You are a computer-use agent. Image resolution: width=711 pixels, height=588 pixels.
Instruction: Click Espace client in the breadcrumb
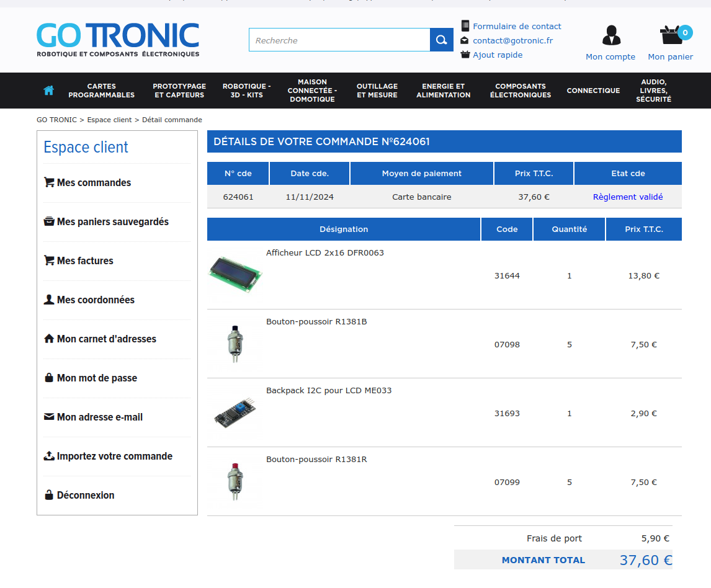point(109,120)
